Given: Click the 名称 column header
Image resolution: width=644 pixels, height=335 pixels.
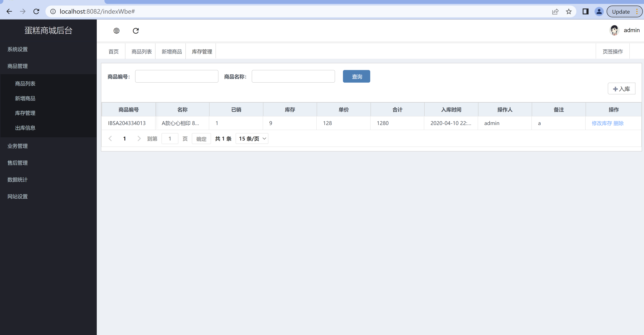Looking at the screenshot, I should [x=182, y=110].
